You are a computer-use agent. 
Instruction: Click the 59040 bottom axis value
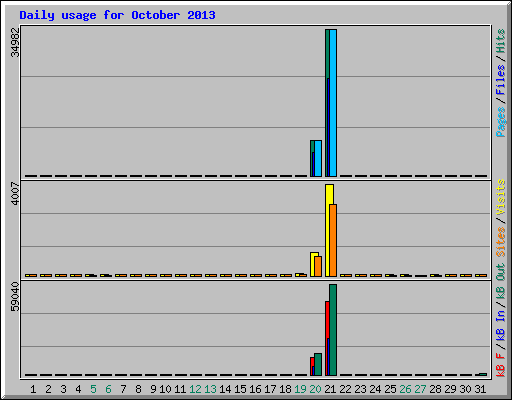pos(15,296)
